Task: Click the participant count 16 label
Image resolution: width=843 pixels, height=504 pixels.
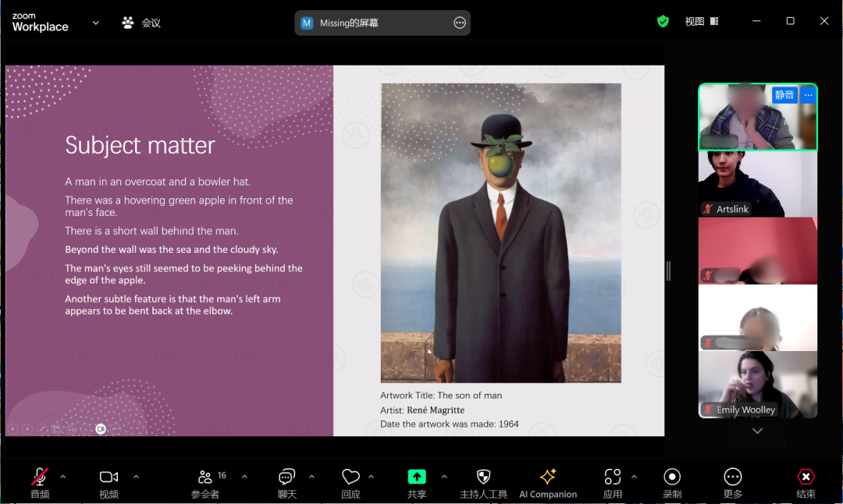Action: [222, 475]
